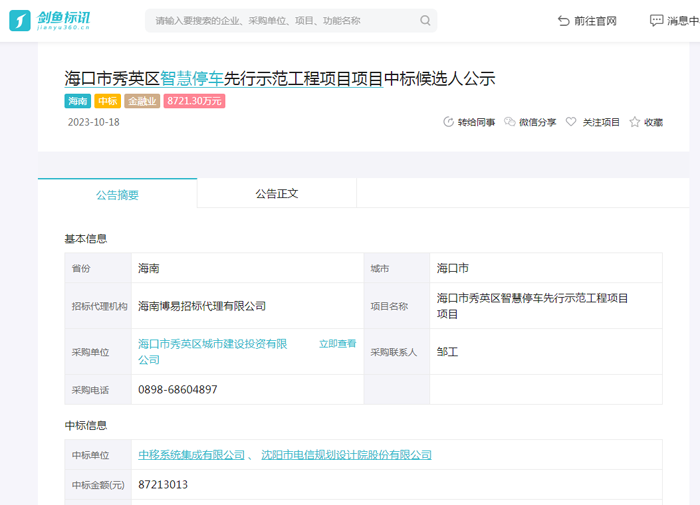Image resolution: width=700 pixels, height=505 pixels.
Task: Click the 海南 region tag
Action: coord(78,101)
